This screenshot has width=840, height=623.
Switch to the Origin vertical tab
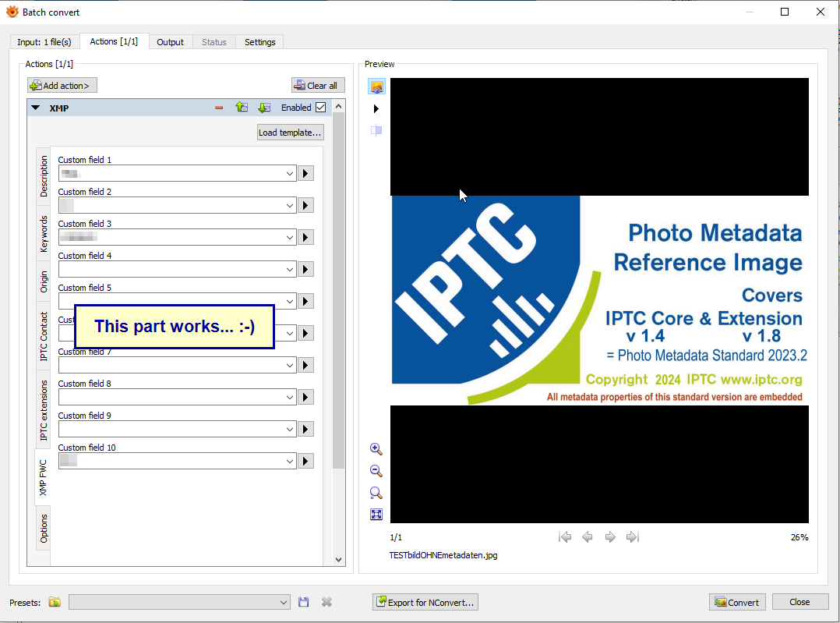pyautogui.click(x=44, y=281)
